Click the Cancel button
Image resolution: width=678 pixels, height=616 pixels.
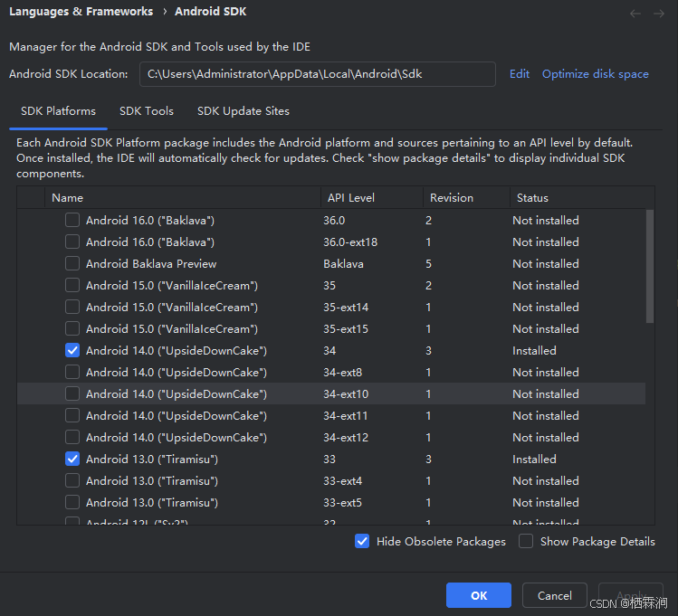[x=554, y=595]
